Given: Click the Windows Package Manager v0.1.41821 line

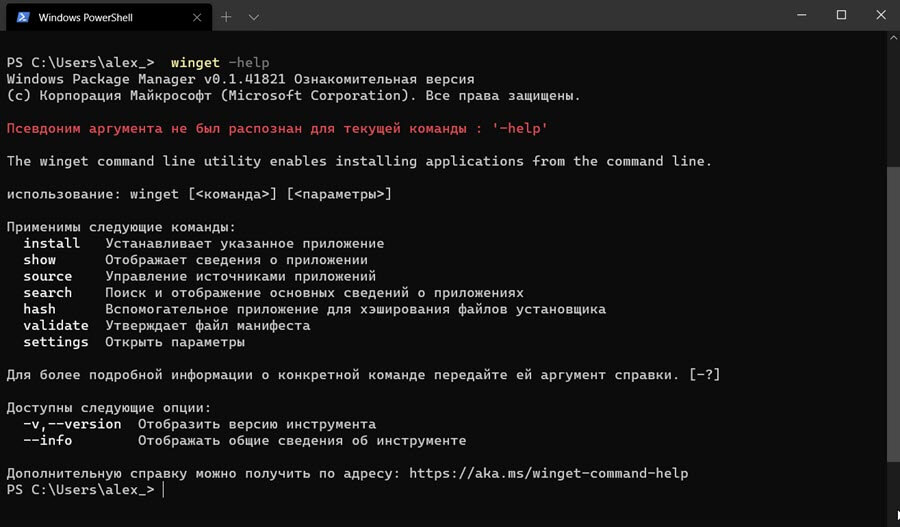Looking at the screenshot, I should pos(240,79).
